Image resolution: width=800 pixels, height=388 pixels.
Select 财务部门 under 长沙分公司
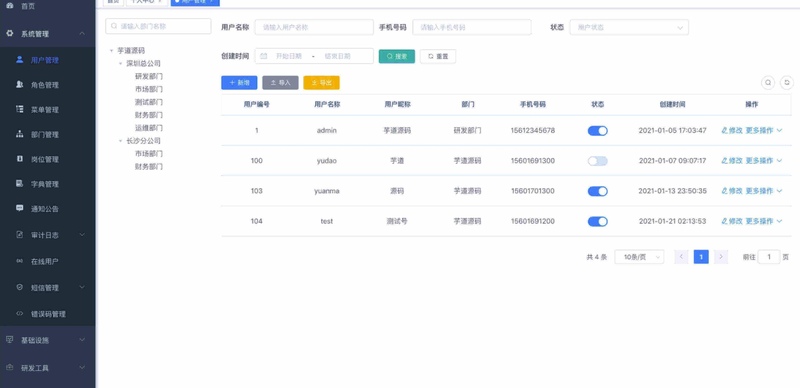tap(148, 166)
